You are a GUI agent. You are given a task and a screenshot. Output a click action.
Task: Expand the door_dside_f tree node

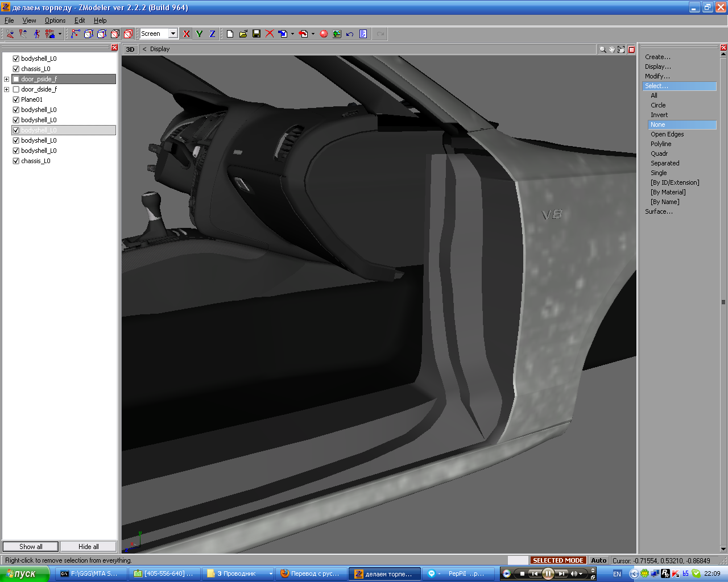pos(6,89)
